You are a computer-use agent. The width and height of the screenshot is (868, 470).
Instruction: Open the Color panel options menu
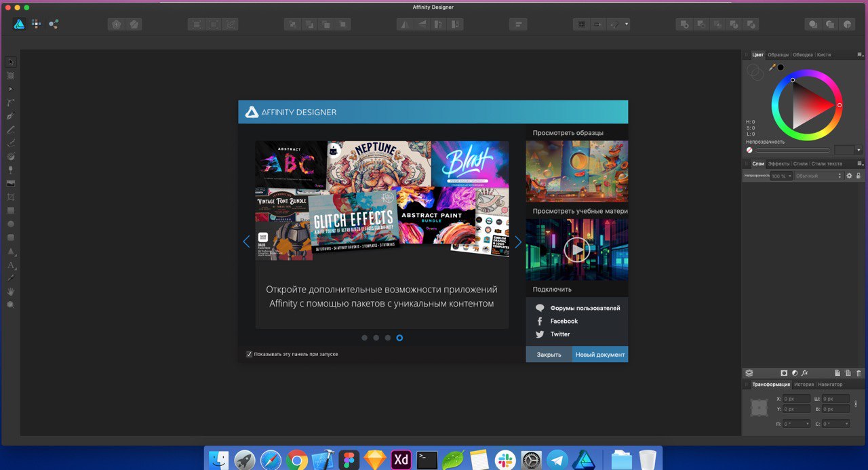861,54
